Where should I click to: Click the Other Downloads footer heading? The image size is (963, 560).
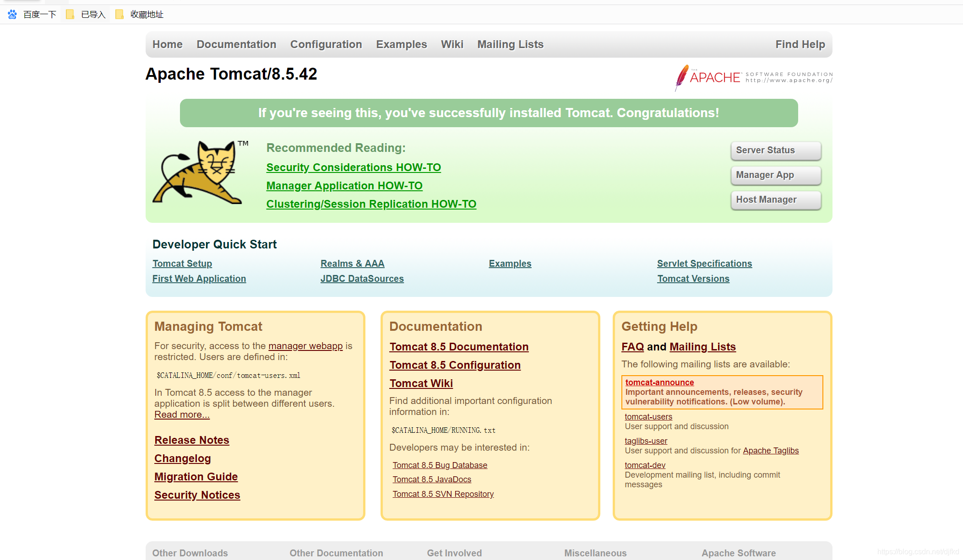[190, 553]
